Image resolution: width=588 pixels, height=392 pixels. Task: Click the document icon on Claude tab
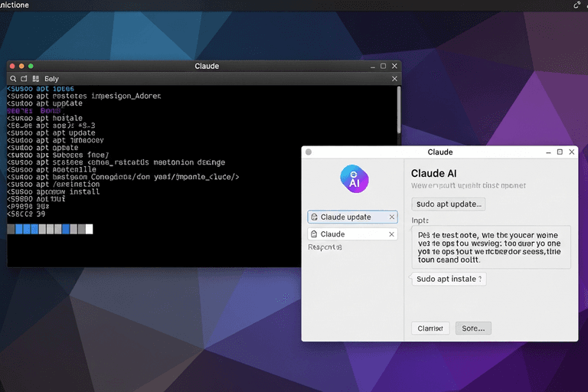tap(314, 234)
